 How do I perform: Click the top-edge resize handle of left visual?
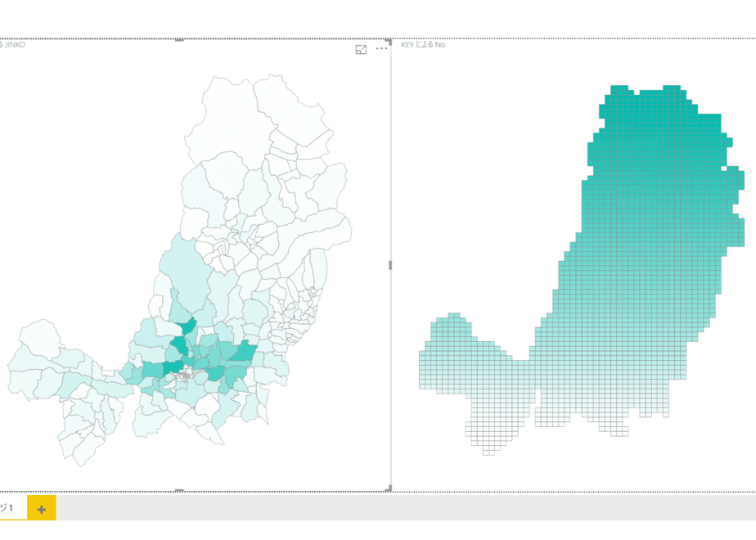[179, 40]
